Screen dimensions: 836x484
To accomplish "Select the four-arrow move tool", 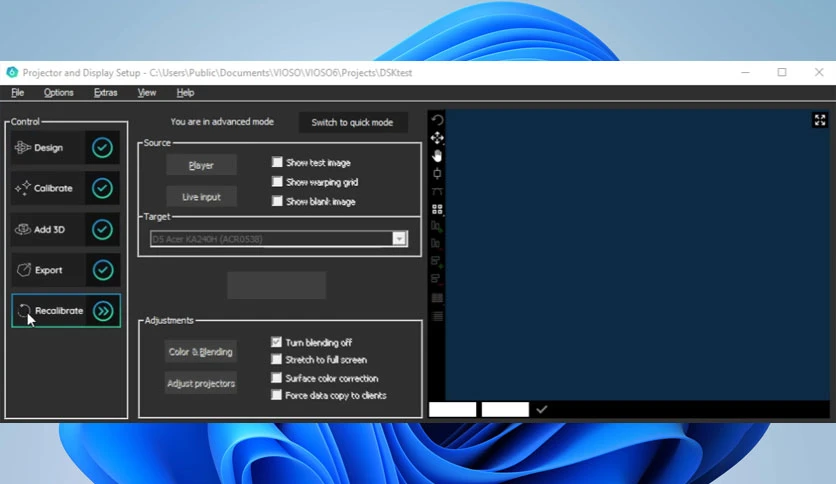I will pyautogui.click(x=437, y=138).
